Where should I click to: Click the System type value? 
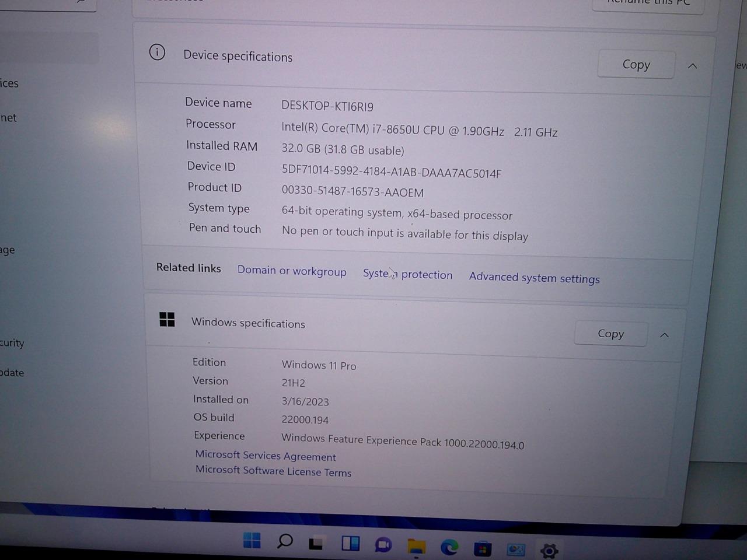coord(397,213)
